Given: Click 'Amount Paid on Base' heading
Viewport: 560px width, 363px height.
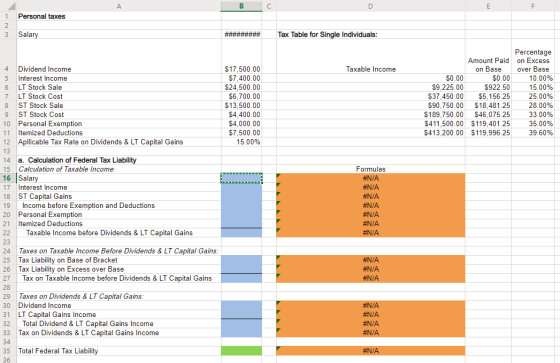Looking at the screenshot, I should [x=488, y=65].
